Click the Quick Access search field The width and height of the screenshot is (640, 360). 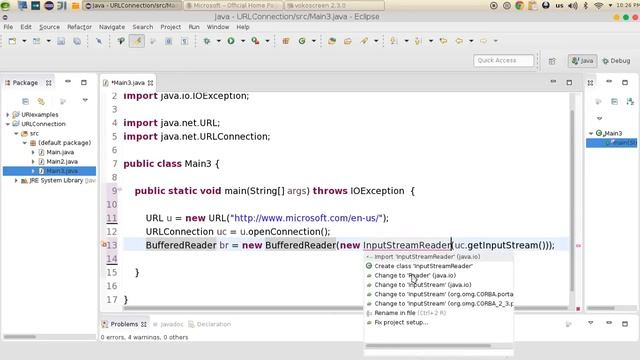point(503,60)
